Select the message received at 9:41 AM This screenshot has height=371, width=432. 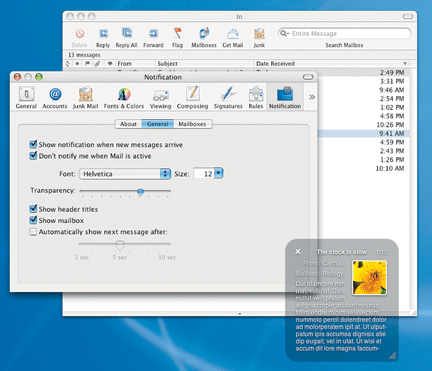(363, 134)
